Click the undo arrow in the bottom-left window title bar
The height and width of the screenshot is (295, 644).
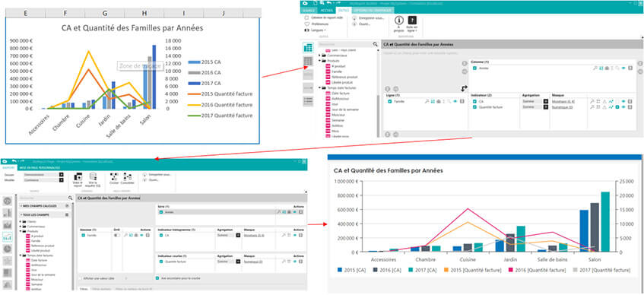14,161
